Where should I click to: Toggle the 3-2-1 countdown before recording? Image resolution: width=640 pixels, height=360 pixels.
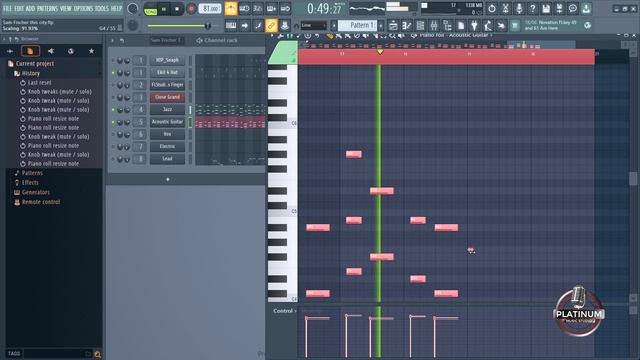258,9
